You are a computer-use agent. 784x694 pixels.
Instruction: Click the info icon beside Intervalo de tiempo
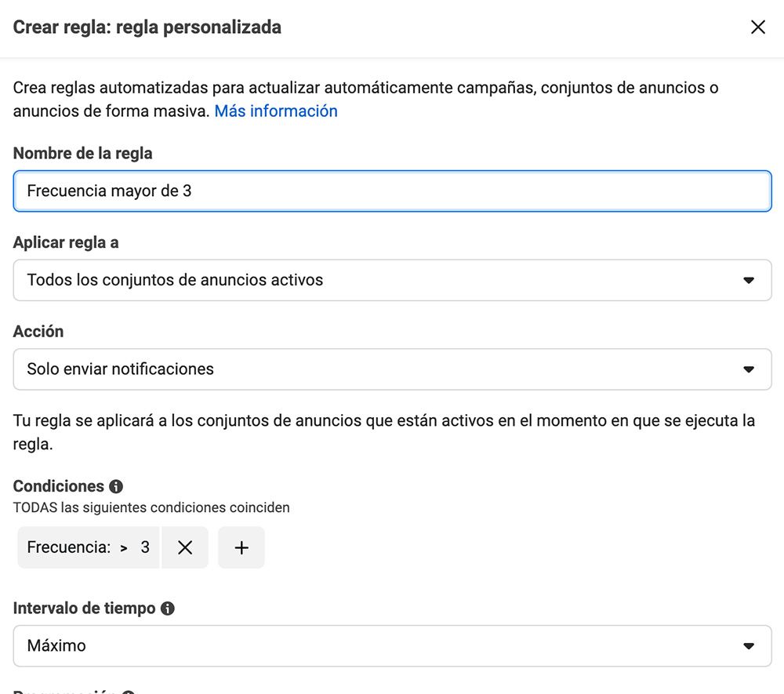click(166, 608)
